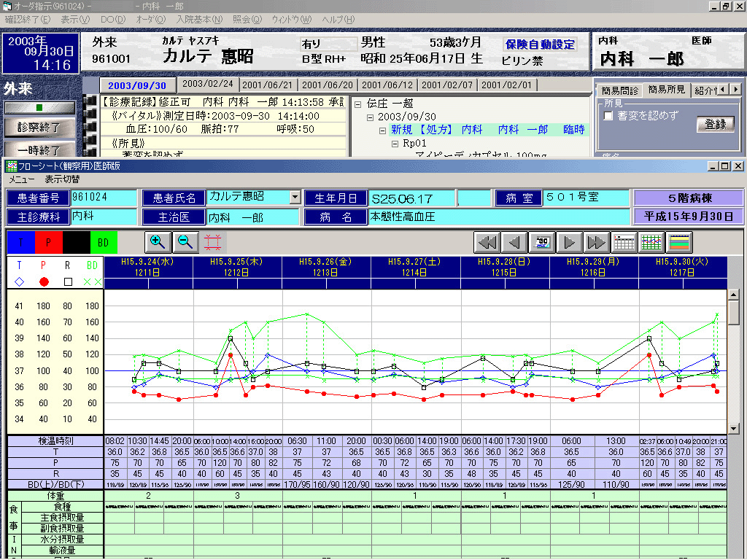Open the 表示切替 menu in flowsheet window

point(63,179)
